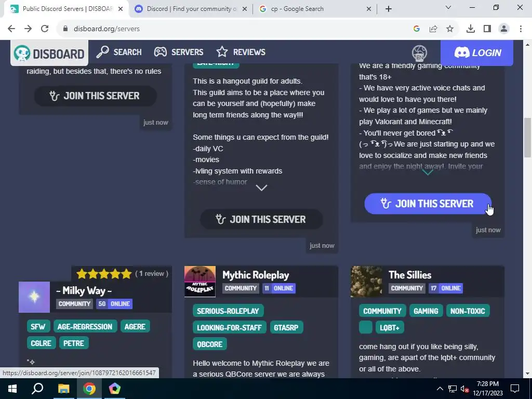Open the tab search chevron
This screenshot has height=399, width=532.
448,7
